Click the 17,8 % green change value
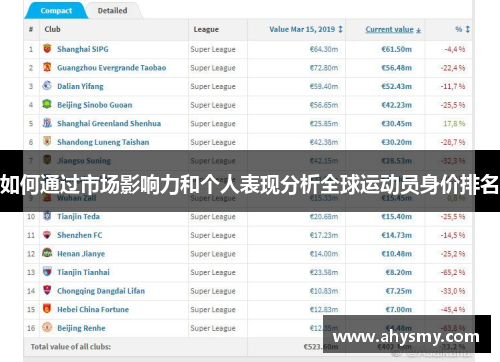 [x=454, y=124]
